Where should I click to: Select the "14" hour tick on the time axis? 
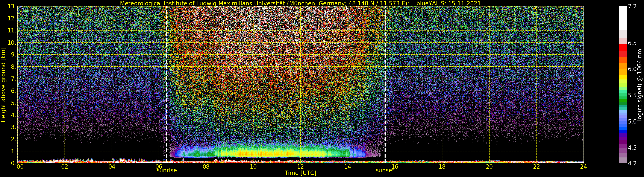[347, 166]
